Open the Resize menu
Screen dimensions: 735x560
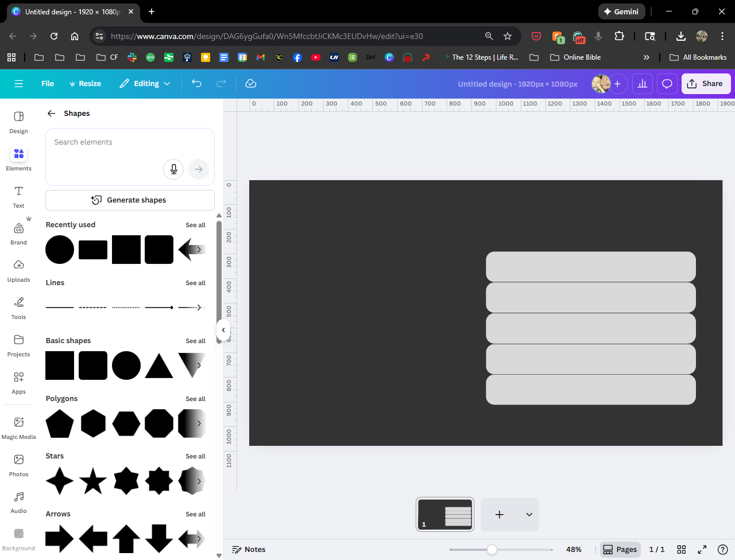(x=85, y=84)
